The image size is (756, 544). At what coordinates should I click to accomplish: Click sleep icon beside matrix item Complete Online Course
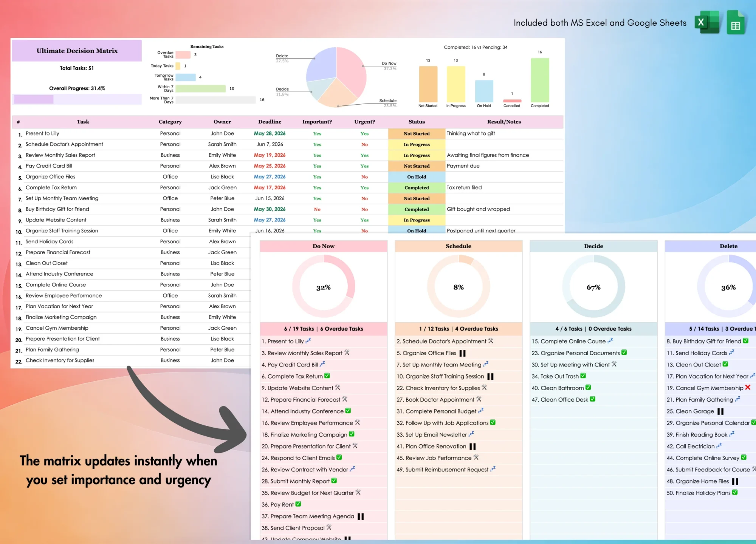click(x=610, y=341)
